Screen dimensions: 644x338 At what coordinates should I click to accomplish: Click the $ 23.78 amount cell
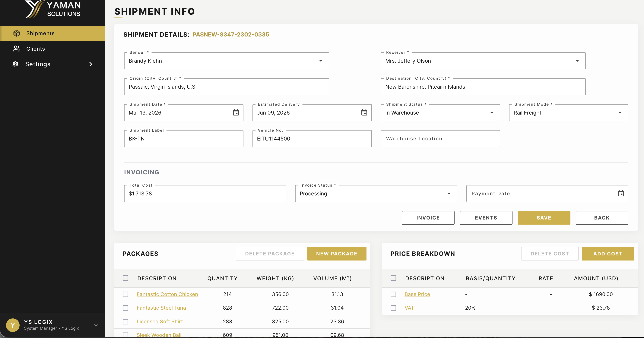click(x=601, y=308)
